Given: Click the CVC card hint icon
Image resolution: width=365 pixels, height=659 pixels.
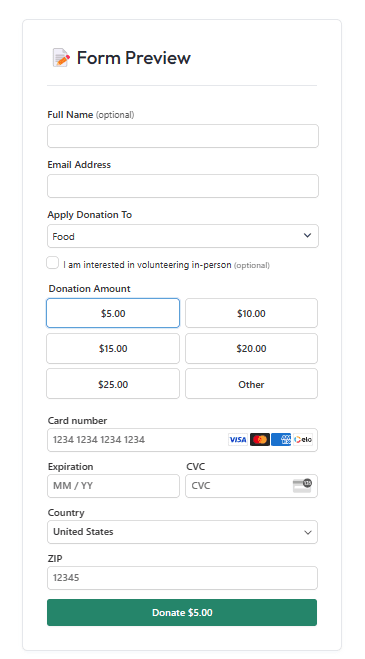Looking at the screenshot, I should [302, 485].
